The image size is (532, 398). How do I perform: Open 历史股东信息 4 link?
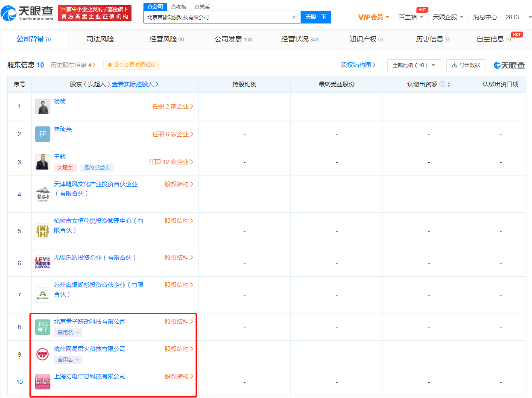[x=73, y=65]
